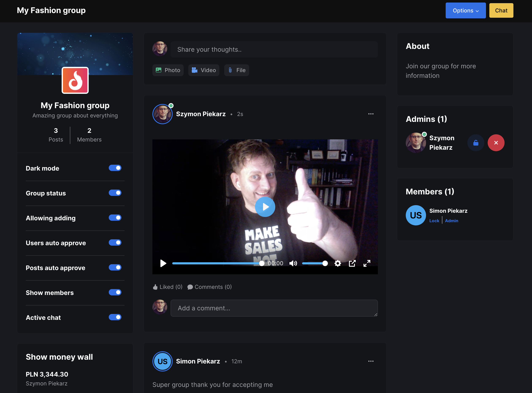Viewport: 532px width, 393px height.
Task: Click the yellow Chat button
Action: pyautogui.click(x=501, y=11)
